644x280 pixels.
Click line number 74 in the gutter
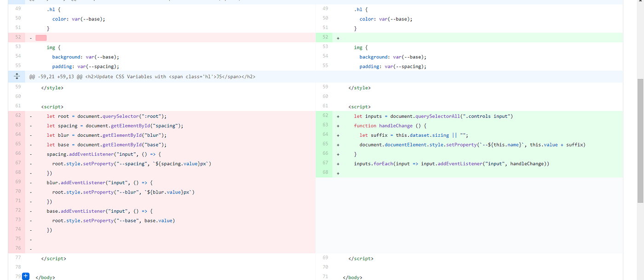[x=18, y=229]
